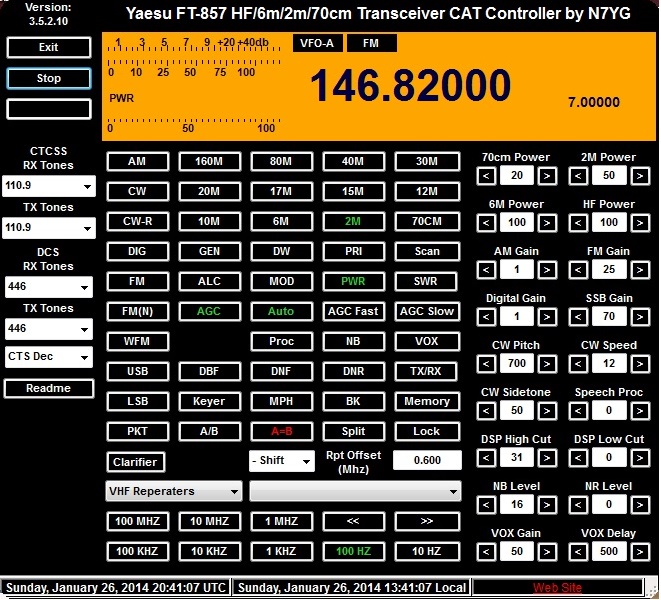Image resolution: width=661 pixels, height=600 pixels.
Task: Open the - Shift repeater dropdown
Action: point(282,461)
